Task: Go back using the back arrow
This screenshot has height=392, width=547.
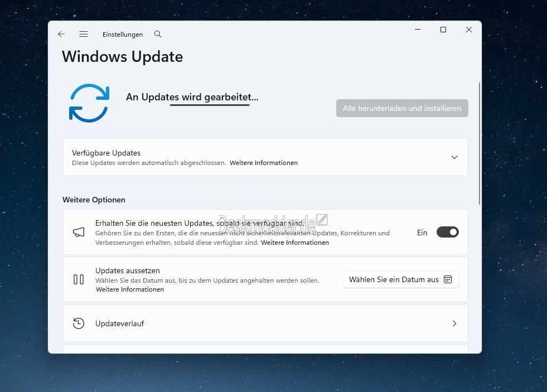Action: 61,34
